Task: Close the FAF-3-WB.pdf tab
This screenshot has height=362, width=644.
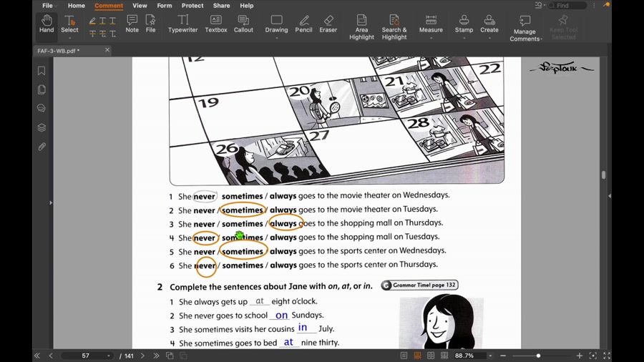Action: coord(107,49)
